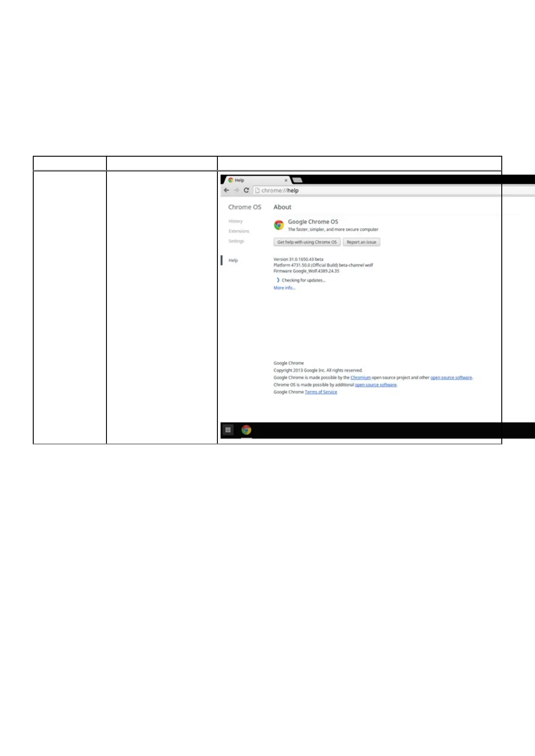Reload the page with the refresh icon

pos(246,190)
